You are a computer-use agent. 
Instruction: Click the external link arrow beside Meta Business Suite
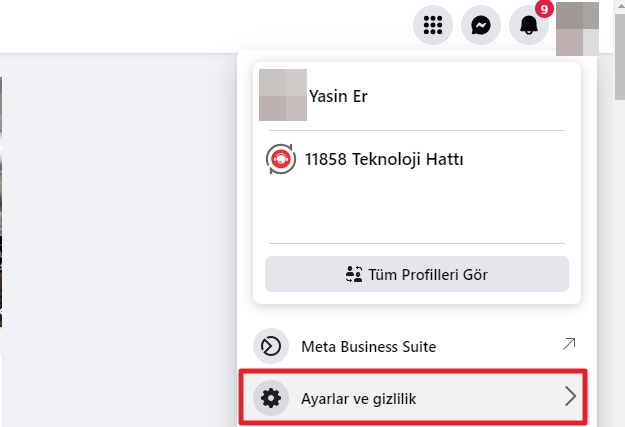coord(569,344)
